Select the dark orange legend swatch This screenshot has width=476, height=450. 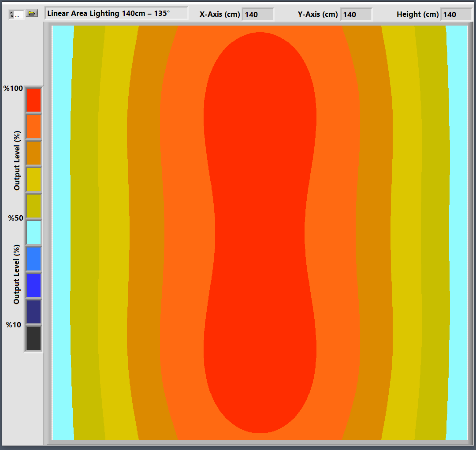(x=33, y=153)
